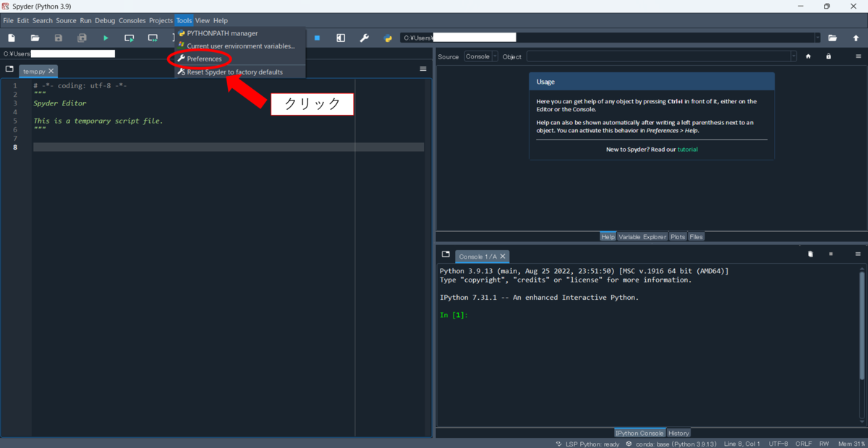Expand the Help Object combo box arrow
The height and width of the screenshot is (448, 868).
point(793,56)
